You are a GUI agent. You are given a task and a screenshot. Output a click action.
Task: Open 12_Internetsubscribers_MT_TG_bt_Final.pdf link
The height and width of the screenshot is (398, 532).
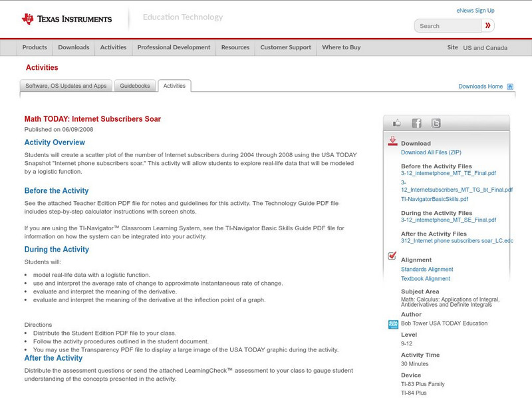point(457,190)
